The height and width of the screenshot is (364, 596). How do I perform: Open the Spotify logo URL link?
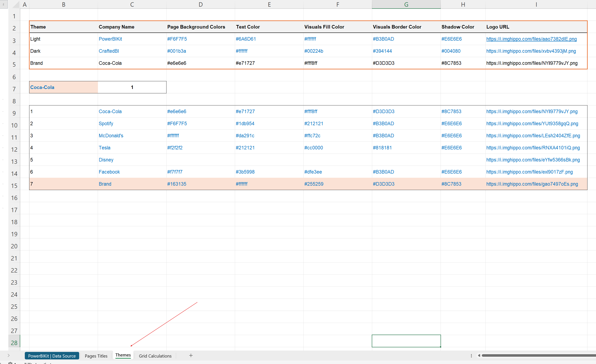pos(532,124)
